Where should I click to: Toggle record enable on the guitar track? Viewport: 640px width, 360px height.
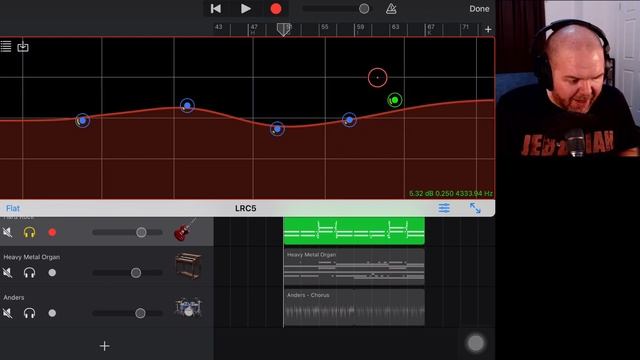click(52, 232)
